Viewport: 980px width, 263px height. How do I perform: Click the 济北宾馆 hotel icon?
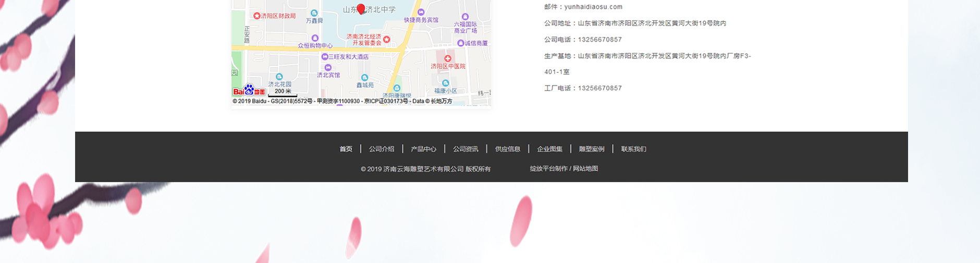tap(328, 67)
